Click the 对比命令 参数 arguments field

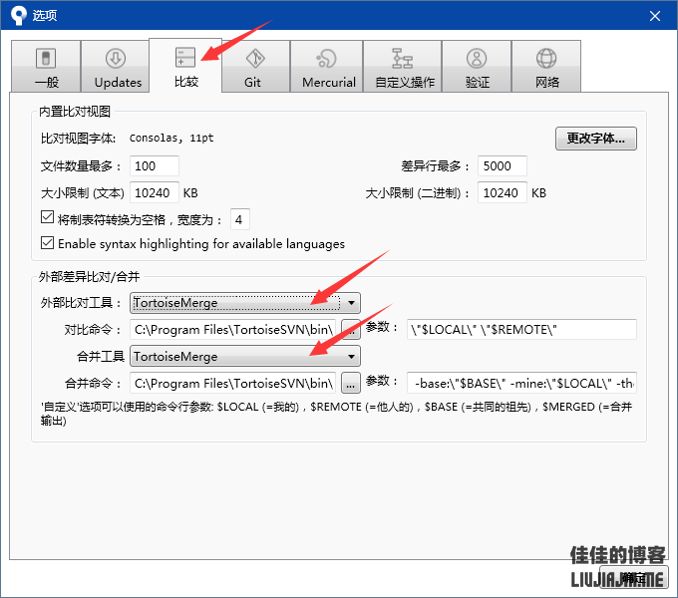[x=521, y=329]
